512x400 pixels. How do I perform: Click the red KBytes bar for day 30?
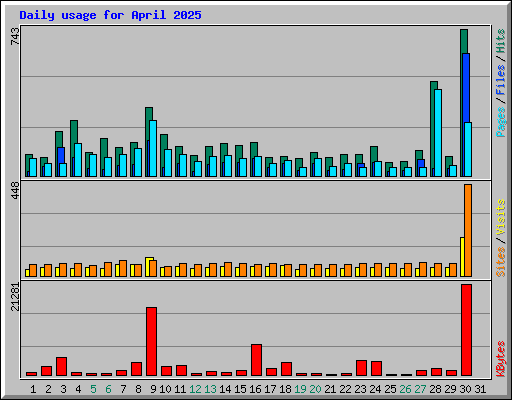click(x=466, y=330)
